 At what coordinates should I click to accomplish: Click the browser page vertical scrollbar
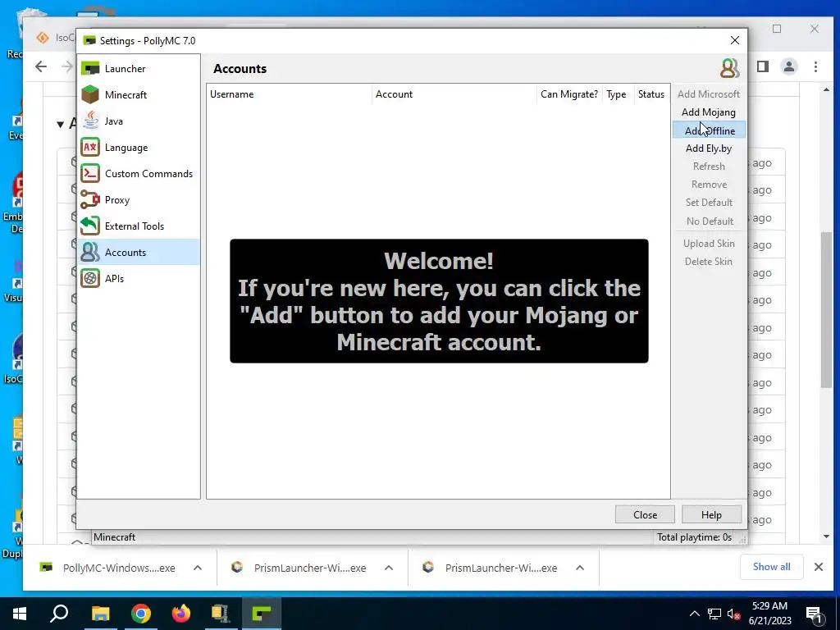pyautogui.click(x=826, y=309)
